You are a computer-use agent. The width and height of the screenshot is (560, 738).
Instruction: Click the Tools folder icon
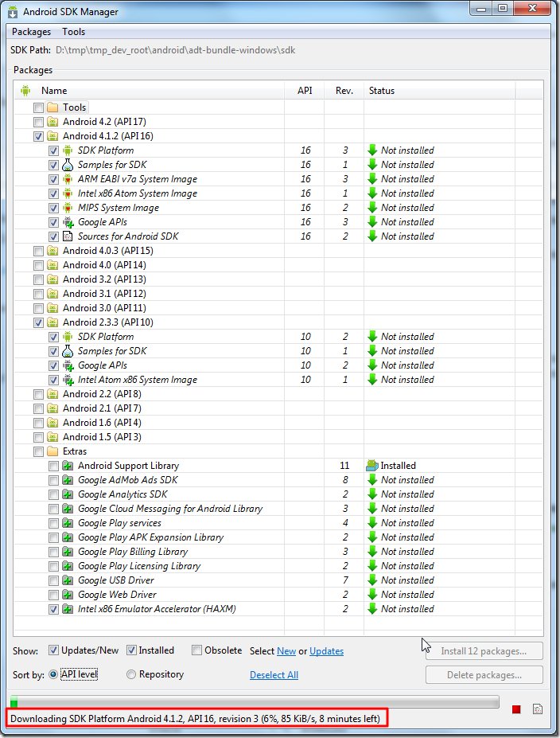coord(52,107)
